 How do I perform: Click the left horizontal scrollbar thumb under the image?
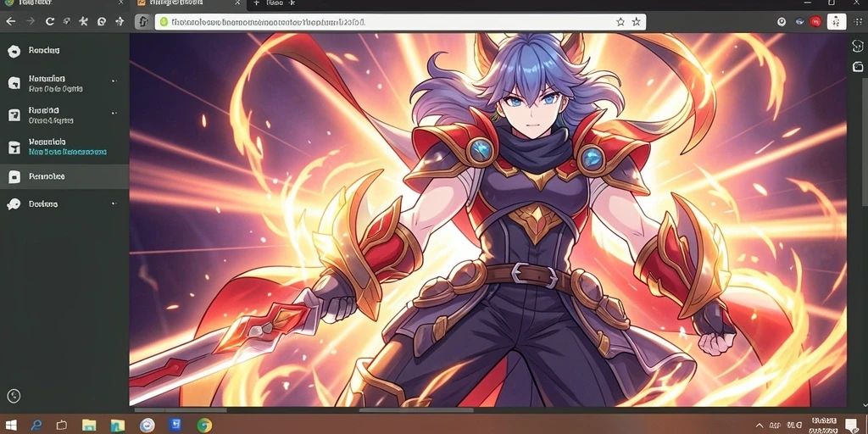pos(181,410)
